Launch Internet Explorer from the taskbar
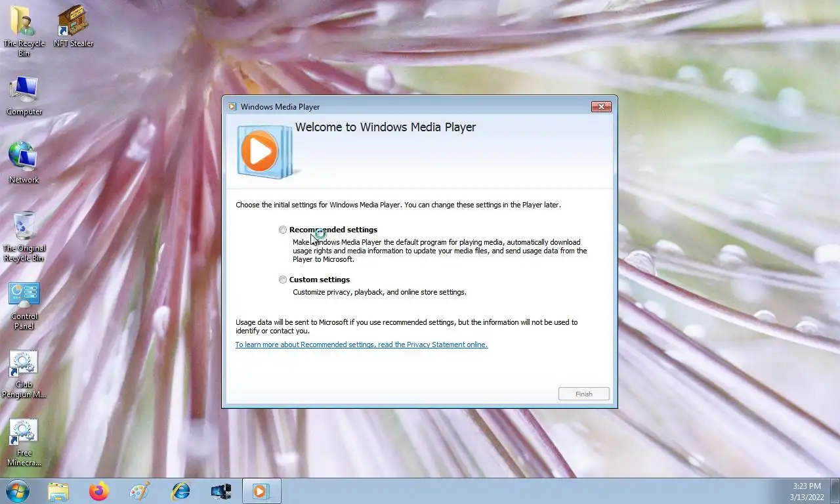This screenshot has height=504, width=840. (x=180, y=491)
